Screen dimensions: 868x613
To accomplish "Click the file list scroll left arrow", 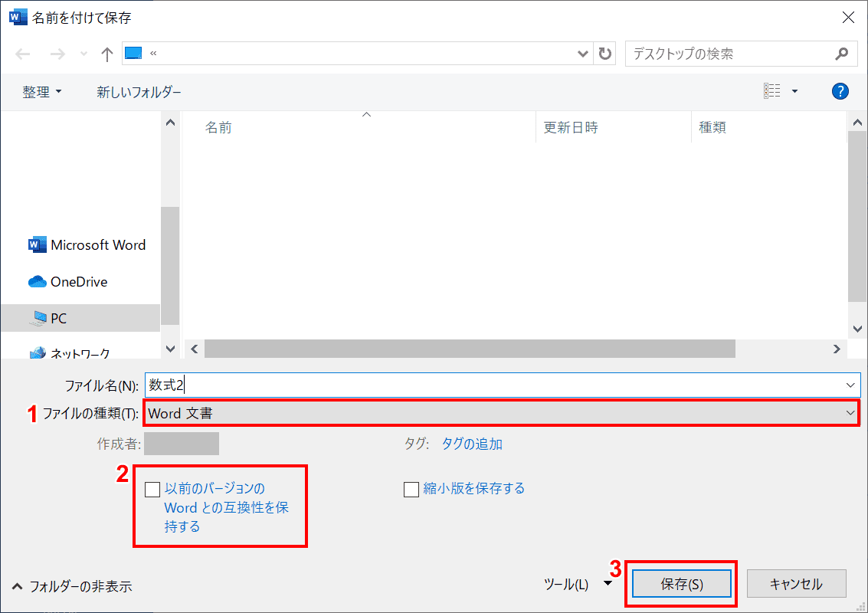I will coord(195,349).
